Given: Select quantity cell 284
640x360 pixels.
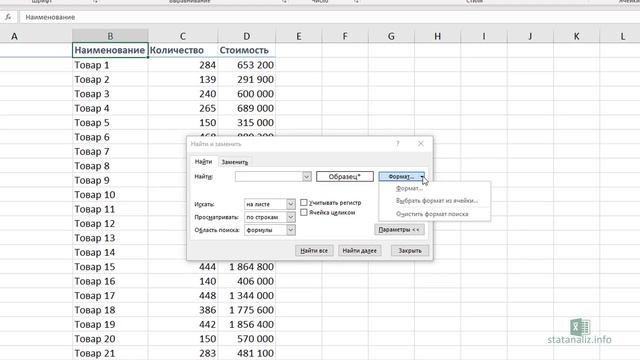Looking at the screenshot, I should click(x=183, y=65).
